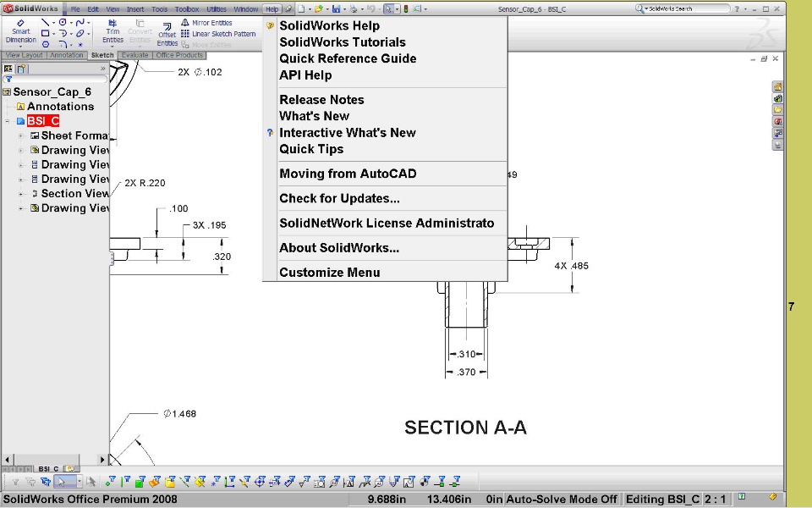Open the Smart Dimension dropdown arrow

click(20, 46)
